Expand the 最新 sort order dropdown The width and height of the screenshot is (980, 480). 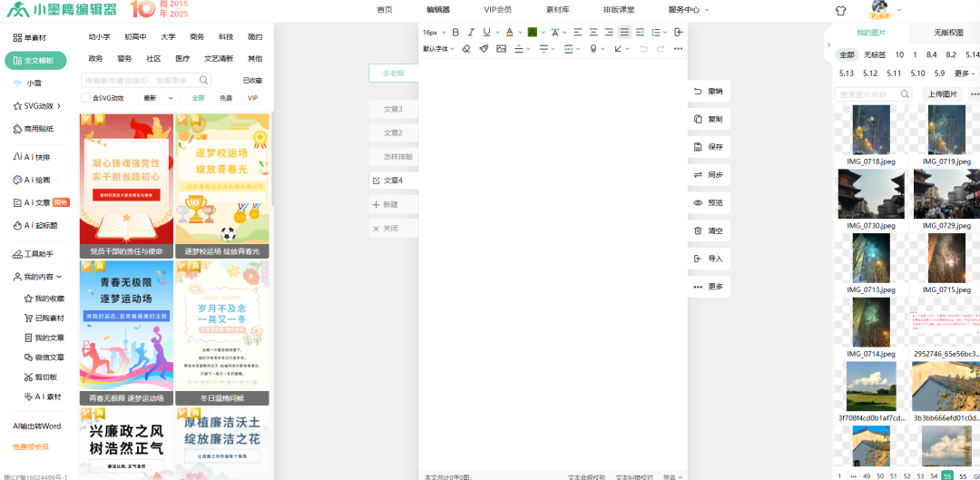(158, 98)
